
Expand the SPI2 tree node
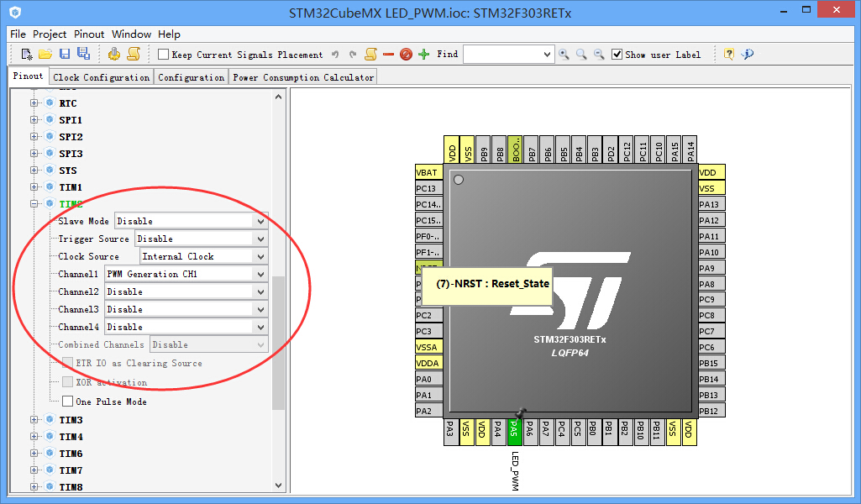pos(34,136)
